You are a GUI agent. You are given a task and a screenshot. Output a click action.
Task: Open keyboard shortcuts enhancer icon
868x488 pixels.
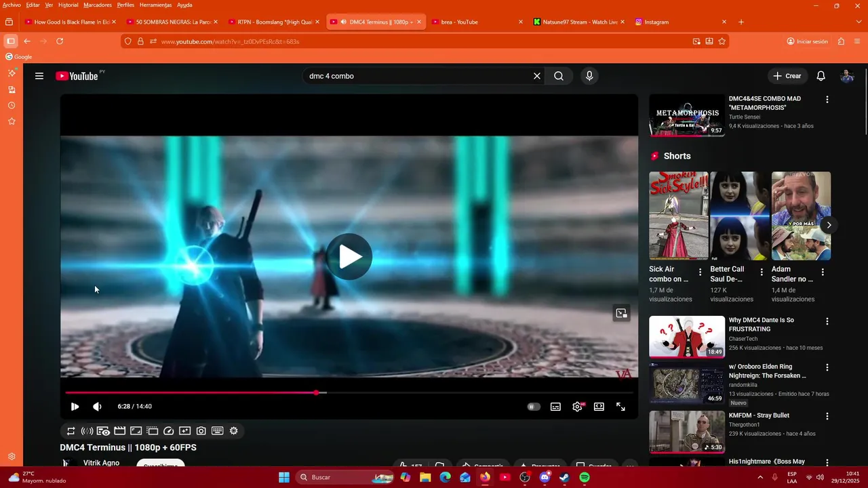pos(217,431)
